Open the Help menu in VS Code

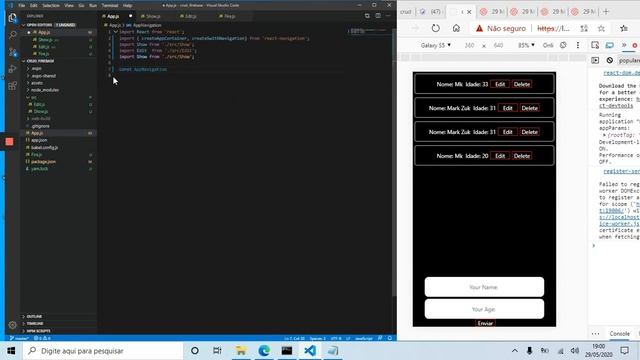[x=127, y=6]
